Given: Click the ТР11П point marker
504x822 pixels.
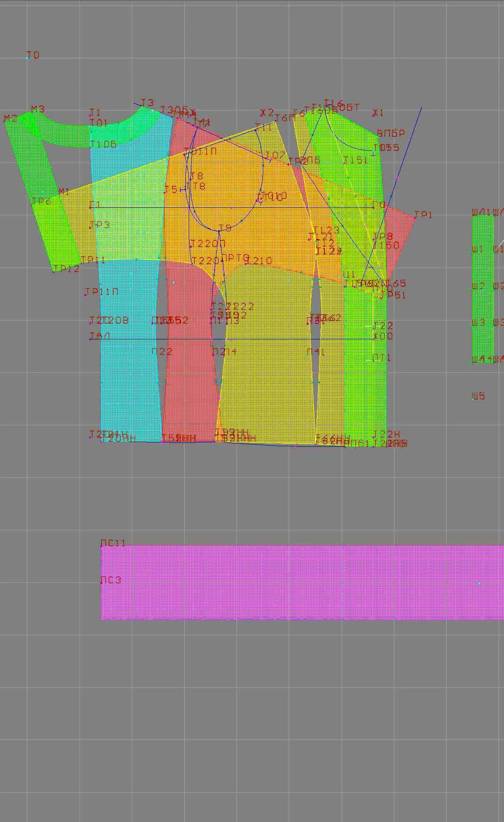Looking at the screenshot, I should [x=86, y=295].
